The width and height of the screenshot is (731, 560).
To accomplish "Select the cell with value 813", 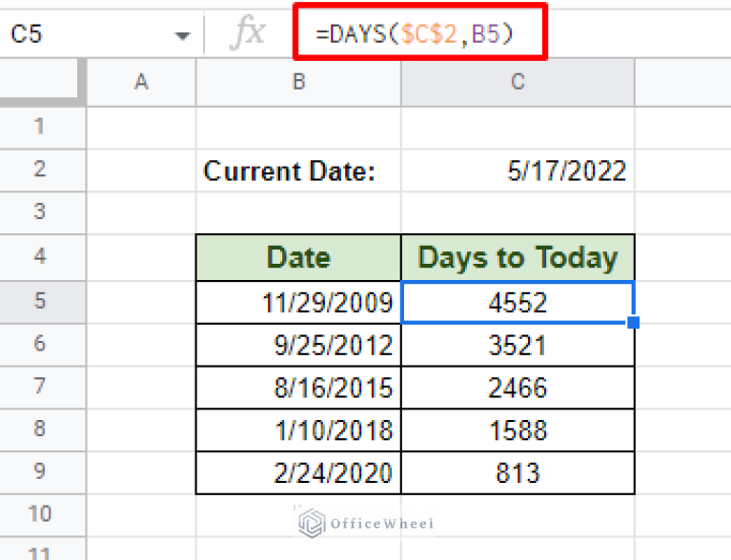I will (x=518, y=472).
